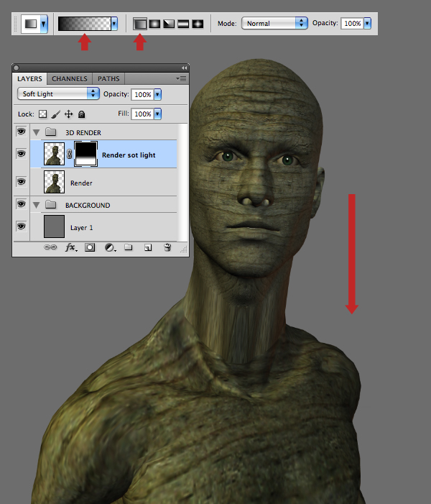Screen dimensions: 431x504
Task: Open the Layers panel flyout menu
Action: 181,79
